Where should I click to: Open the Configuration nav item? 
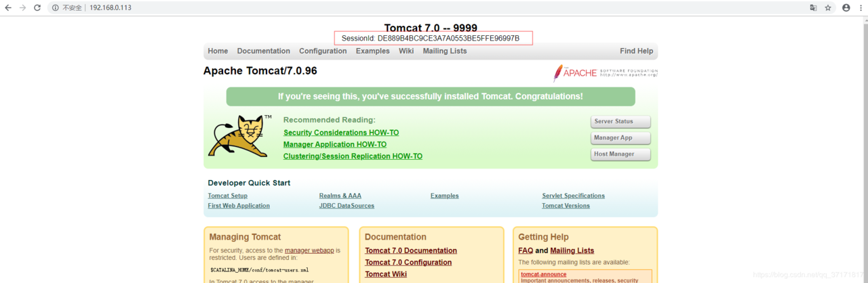click(x=323, y=51)
